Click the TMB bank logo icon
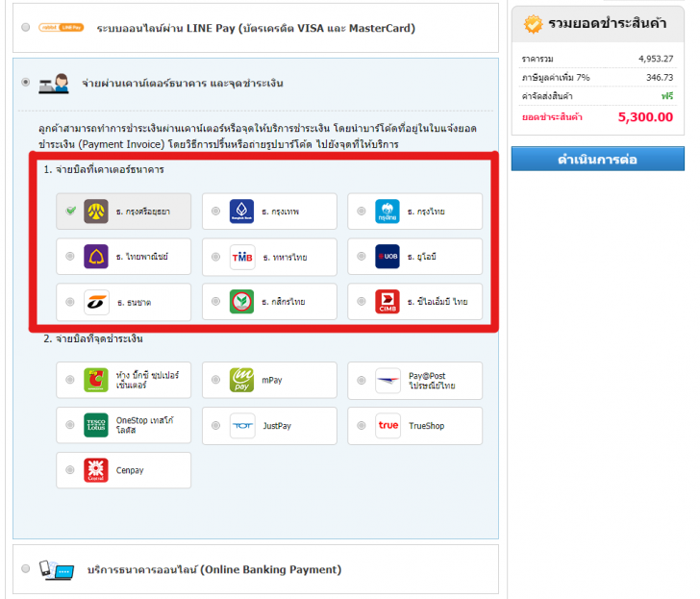This screenshot has width=700, height=599. (x=242, y=257)
